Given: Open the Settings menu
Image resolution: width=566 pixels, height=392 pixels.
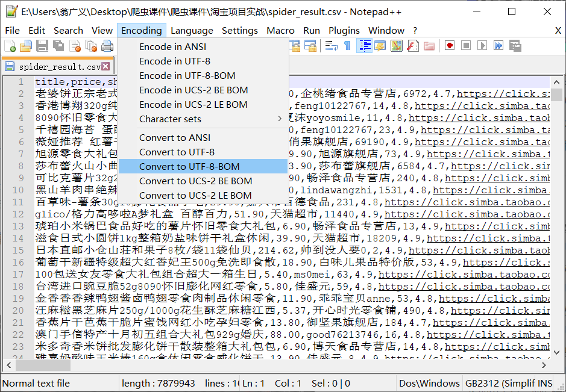Looking at the screenshot, I should coord(240,31).
